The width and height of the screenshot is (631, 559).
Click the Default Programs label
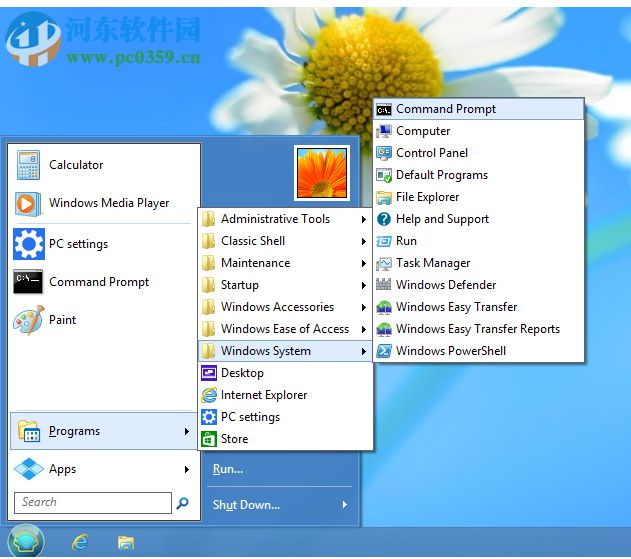[x=442, y=175]
